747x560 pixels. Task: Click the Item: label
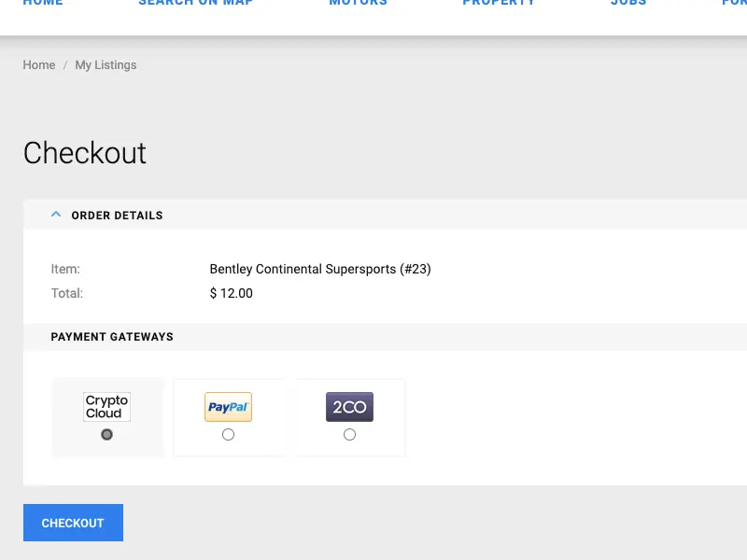click(65, 269)
